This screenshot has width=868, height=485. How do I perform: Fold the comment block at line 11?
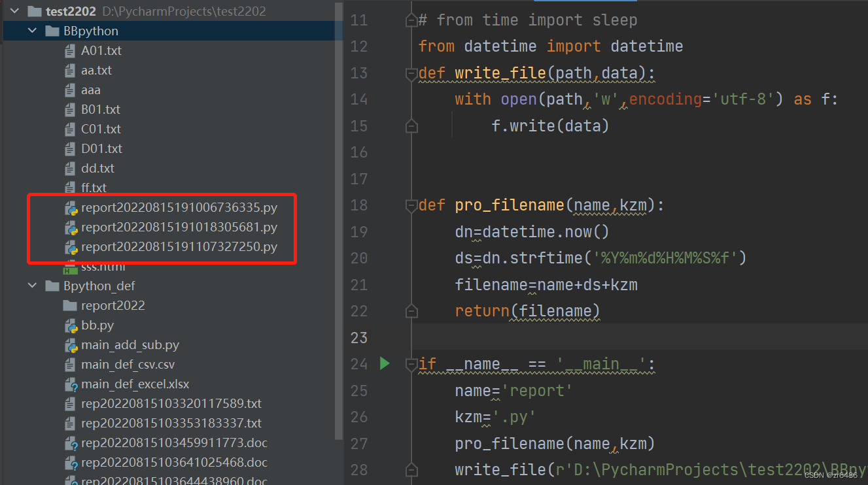(x=411, y=20)
